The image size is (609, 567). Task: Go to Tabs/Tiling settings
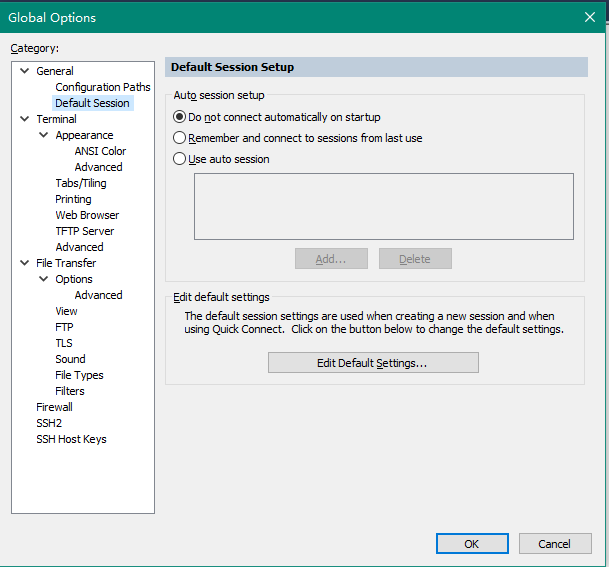(x=80, y=183)
